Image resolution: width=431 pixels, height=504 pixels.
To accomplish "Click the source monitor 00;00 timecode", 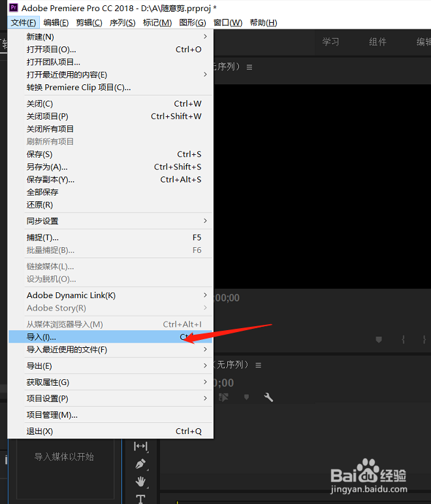I will [227, 298].
